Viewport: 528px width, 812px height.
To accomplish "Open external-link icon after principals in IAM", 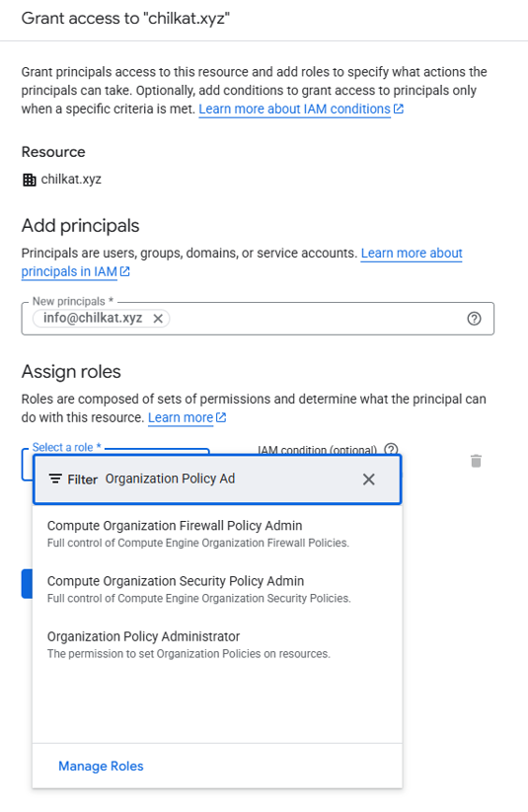I will coord(125,271).
